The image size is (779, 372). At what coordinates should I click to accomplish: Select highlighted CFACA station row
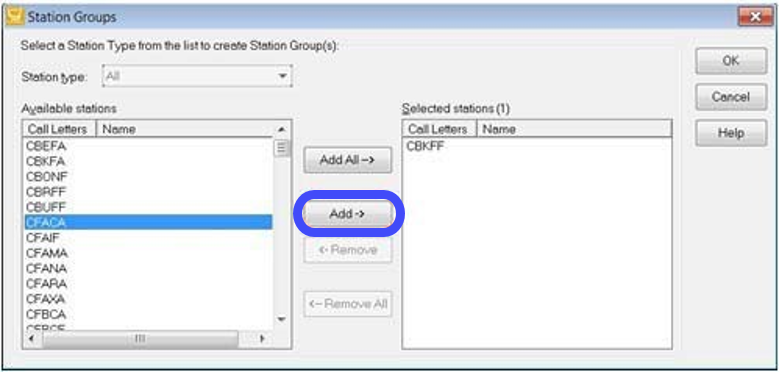[x=148, y=222]
